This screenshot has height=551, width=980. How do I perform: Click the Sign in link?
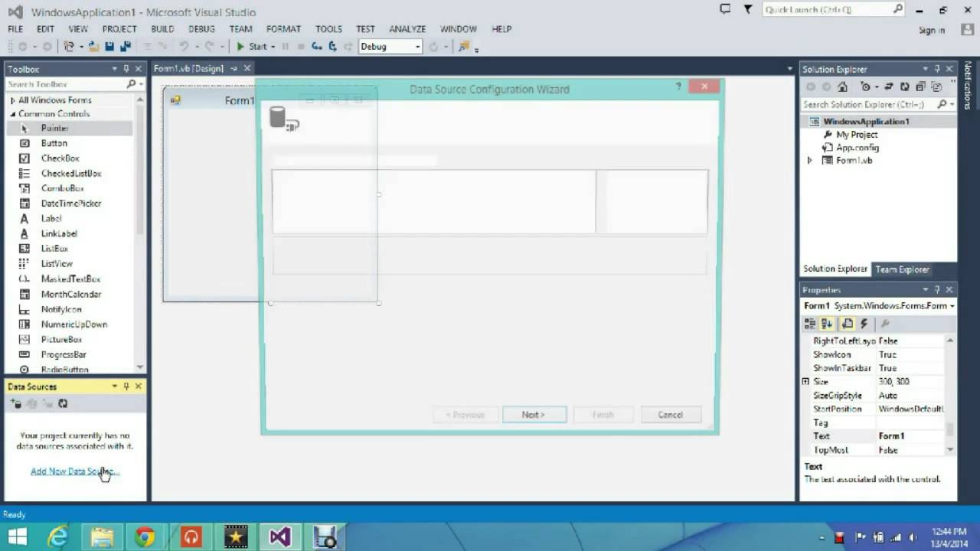(x=932, y=31)
